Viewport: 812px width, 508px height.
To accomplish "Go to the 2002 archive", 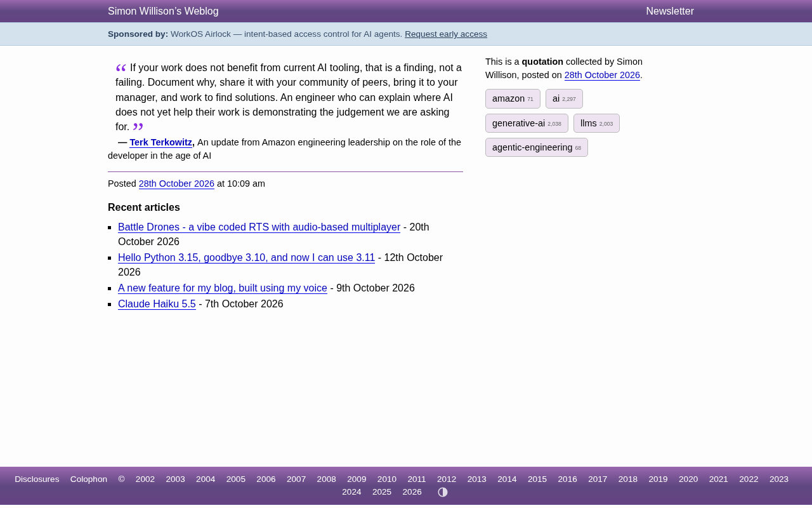I will click(145, 479).
